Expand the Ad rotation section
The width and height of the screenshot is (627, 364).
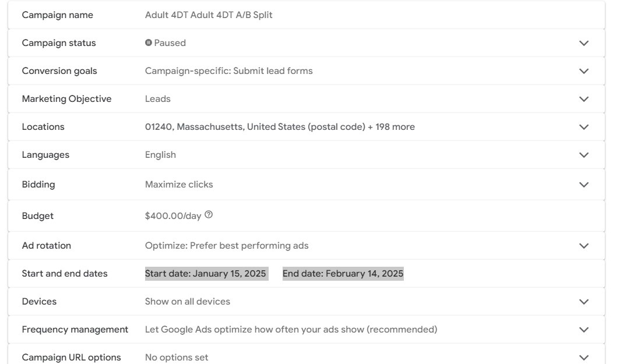pyautogui.click(x=584, y=246)
